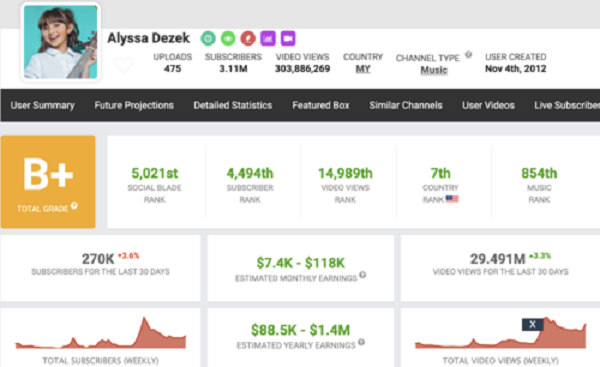The image size is (600, 367).
Task: Open the Live Subscriber tab
Action: (x=567, y=105)
